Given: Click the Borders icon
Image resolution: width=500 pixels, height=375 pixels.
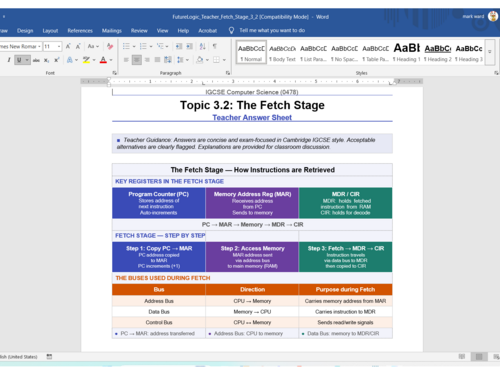Looking at the screenshot, I should click(216, 60).
